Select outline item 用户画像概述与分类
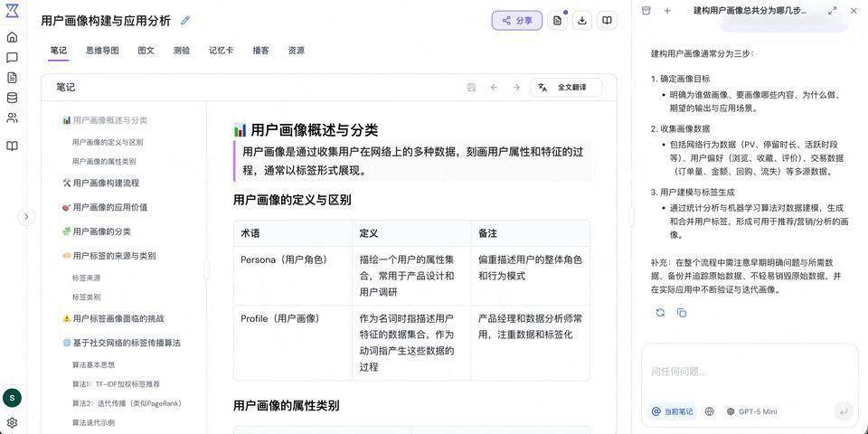 pos(105,120)
